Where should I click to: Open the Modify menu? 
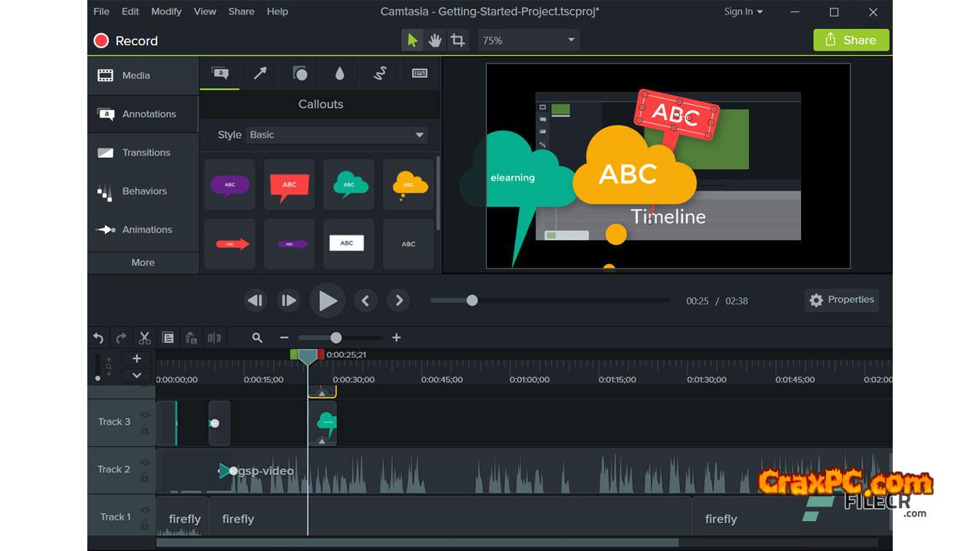(166, 11)
